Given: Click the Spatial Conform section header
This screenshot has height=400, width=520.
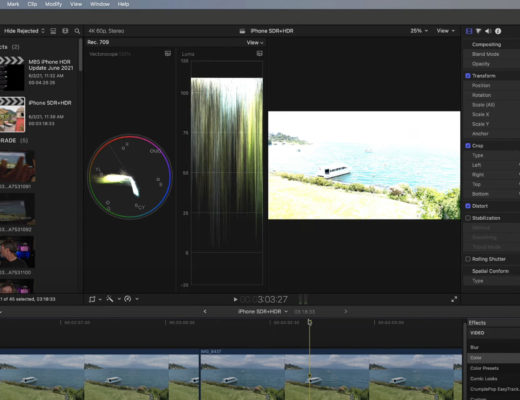Looking at the screenshot, I should (x=491, y=271).
